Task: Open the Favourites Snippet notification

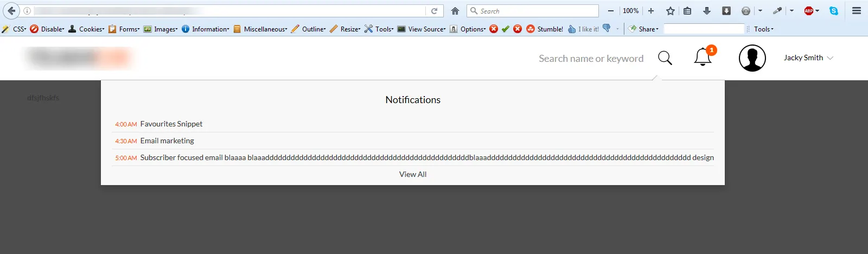Action: [x=413, y=124]
